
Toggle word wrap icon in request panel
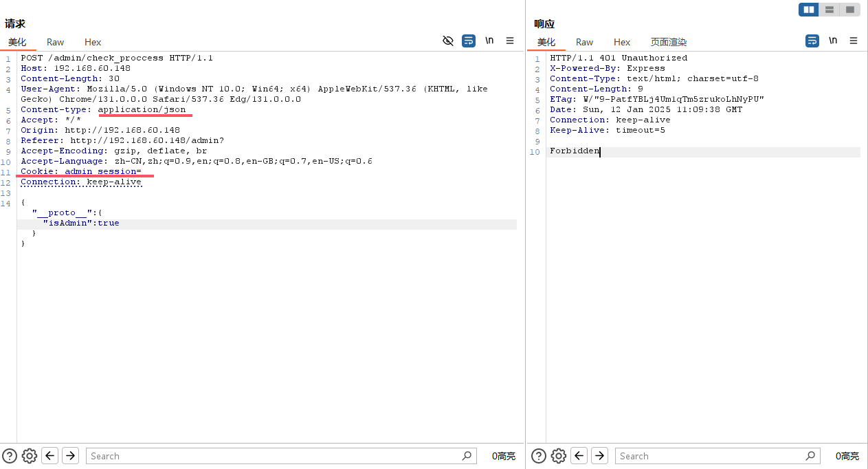(469, 41)
